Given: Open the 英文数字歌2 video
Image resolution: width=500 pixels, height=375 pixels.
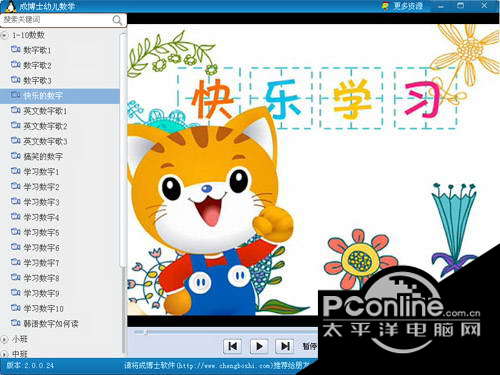Looking at the screenshot, I should pyautogui.click(x=45, y=126).
